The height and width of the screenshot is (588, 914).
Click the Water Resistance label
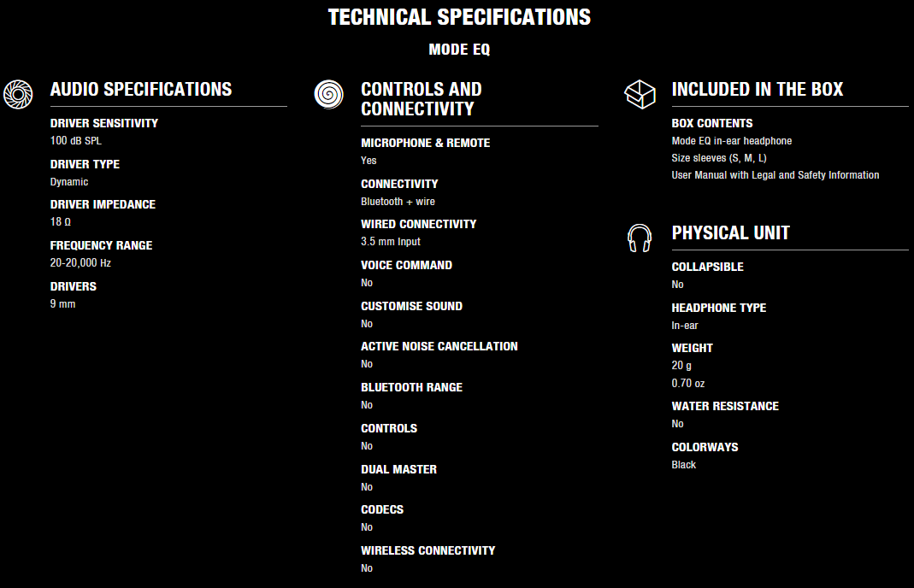pos(725,406)
